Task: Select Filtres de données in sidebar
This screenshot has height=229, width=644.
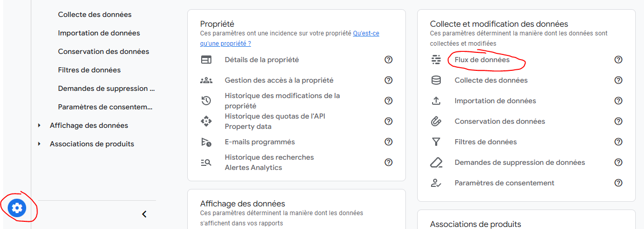Action: click(89, 70)
